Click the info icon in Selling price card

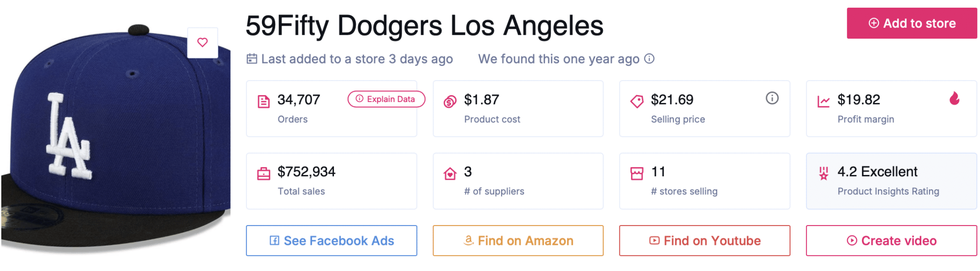coord(772,98)
